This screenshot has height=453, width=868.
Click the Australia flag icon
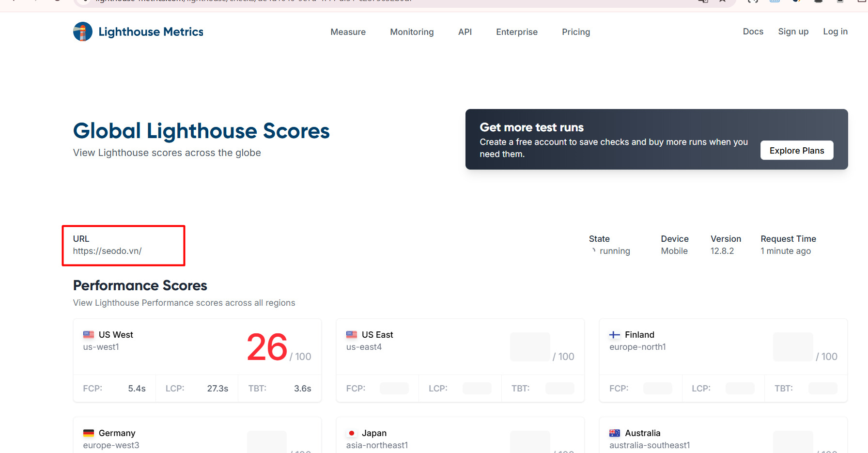point(615,433)
